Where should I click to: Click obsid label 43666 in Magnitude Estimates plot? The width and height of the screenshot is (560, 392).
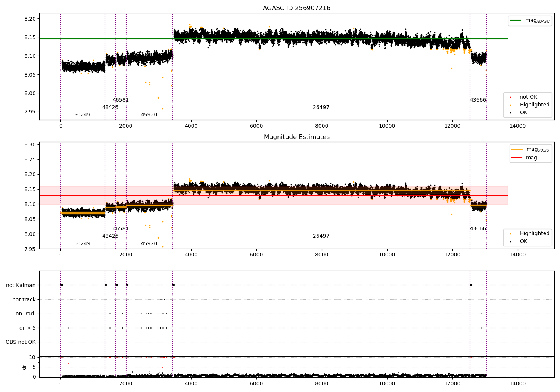[x=478, y=229]
